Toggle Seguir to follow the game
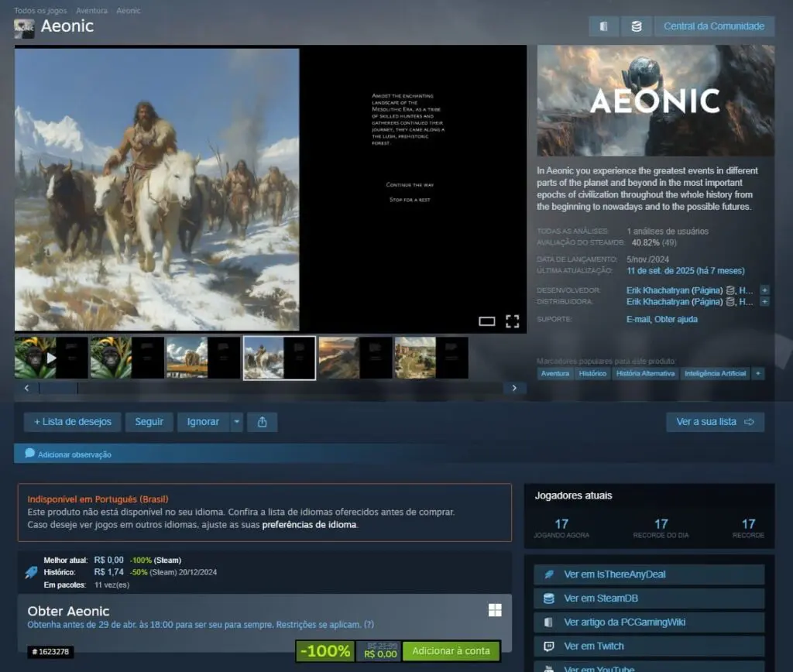This screenshot has height=672, width=793. [x=149, y=422]
